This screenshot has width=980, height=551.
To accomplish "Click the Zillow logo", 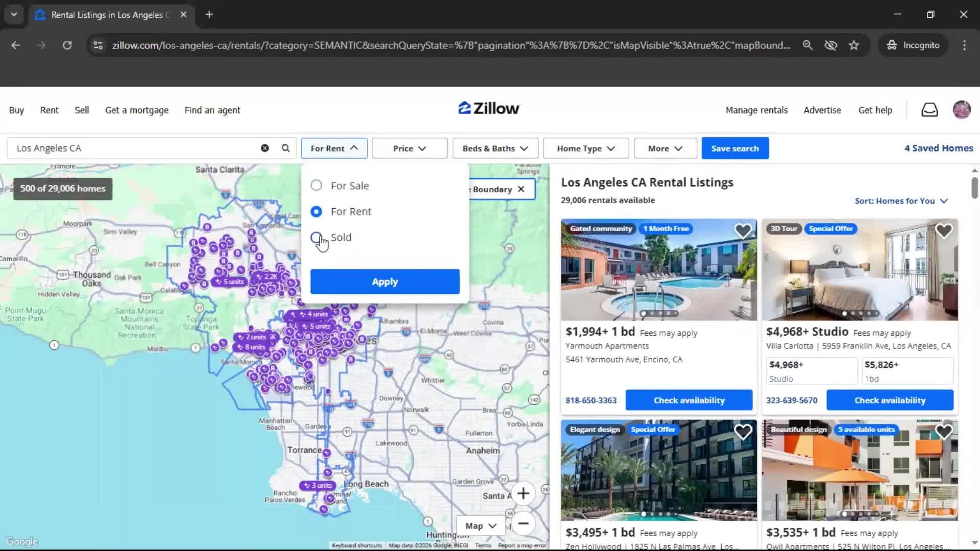I will point(488,108).
